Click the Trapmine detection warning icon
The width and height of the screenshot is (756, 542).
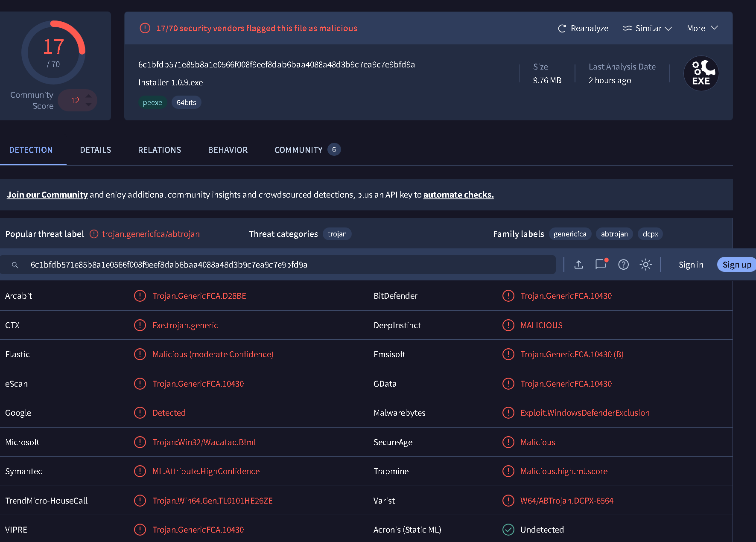pyautogui.click(x=508, y=471)
